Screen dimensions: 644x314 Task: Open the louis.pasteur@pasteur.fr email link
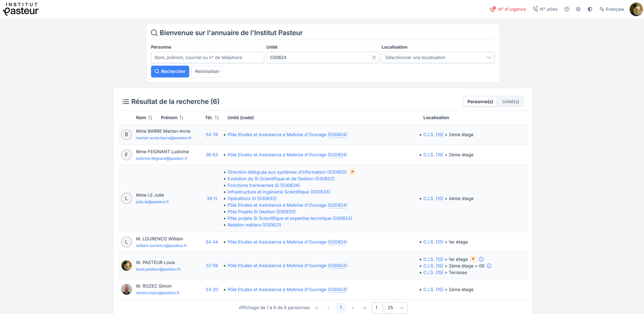tap(158, 269)
